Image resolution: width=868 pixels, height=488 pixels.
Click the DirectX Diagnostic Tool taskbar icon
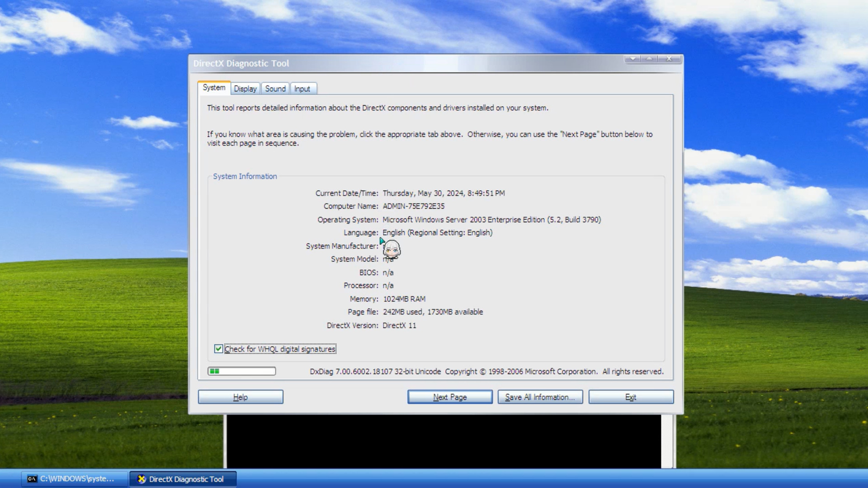click(x=183, y=479)
